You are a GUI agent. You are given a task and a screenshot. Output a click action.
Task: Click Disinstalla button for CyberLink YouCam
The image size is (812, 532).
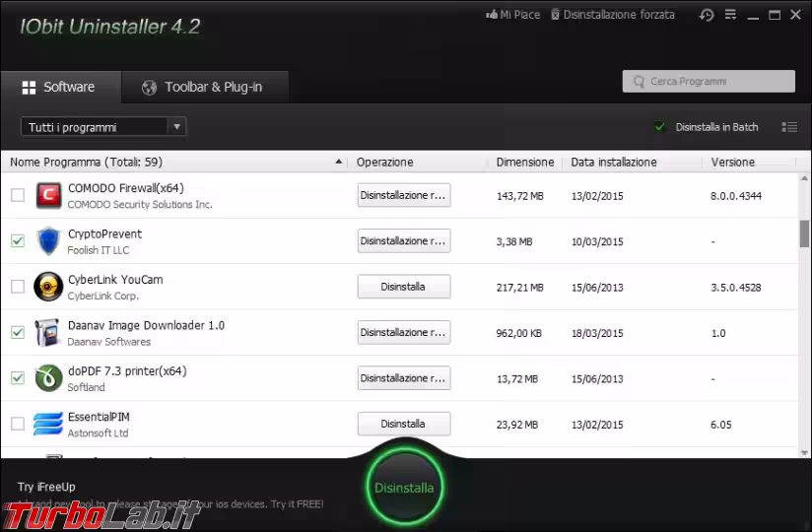pos(403,286)
